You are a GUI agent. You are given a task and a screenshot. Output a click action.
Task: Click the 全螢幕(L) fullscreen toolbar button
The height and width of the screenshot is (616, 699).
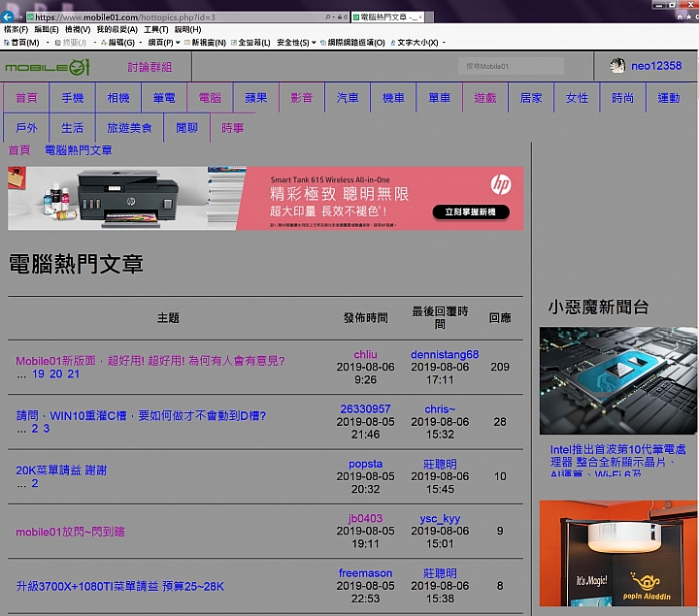click(x=251, y=43)
